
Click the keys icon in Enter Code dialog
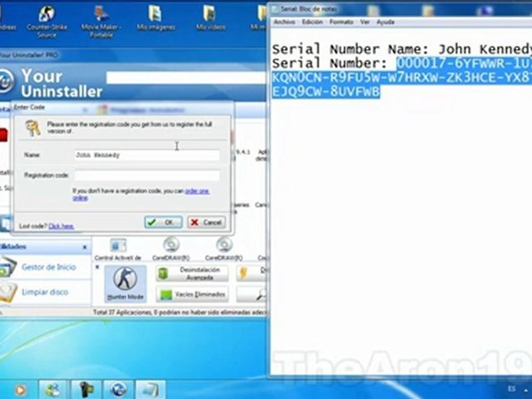tap(33, 128)
